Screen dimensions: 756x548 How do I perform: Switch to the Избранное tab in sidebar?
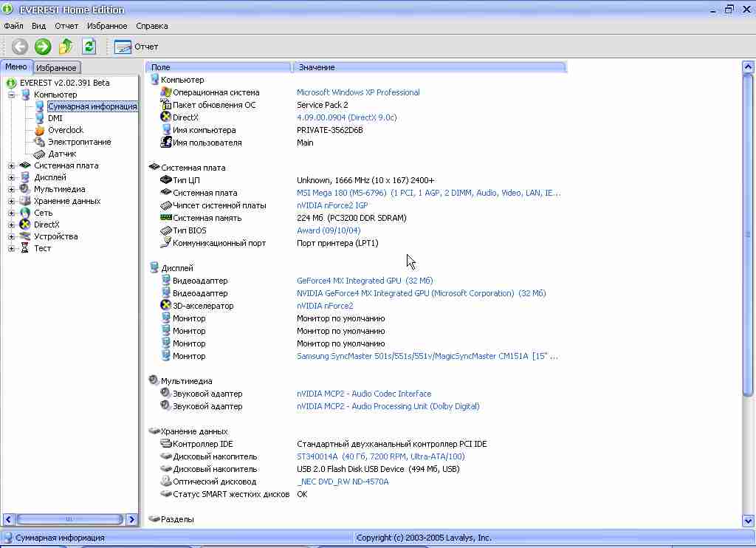pos(56,67)
